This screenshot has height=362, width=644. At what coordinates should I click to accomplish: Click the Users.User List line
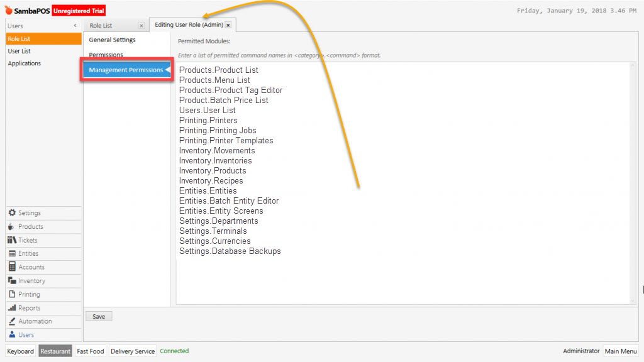[x=208, y=111]
